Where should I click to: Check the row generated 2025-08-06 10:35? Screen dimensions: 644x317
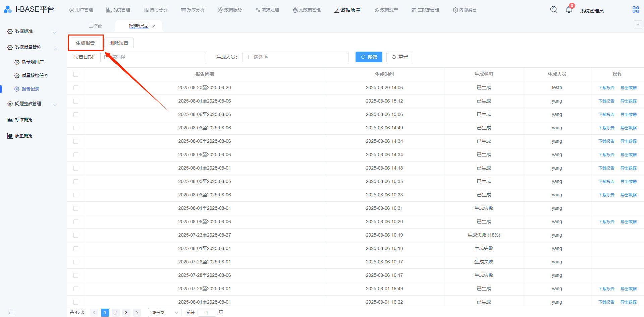pos(76,182)
